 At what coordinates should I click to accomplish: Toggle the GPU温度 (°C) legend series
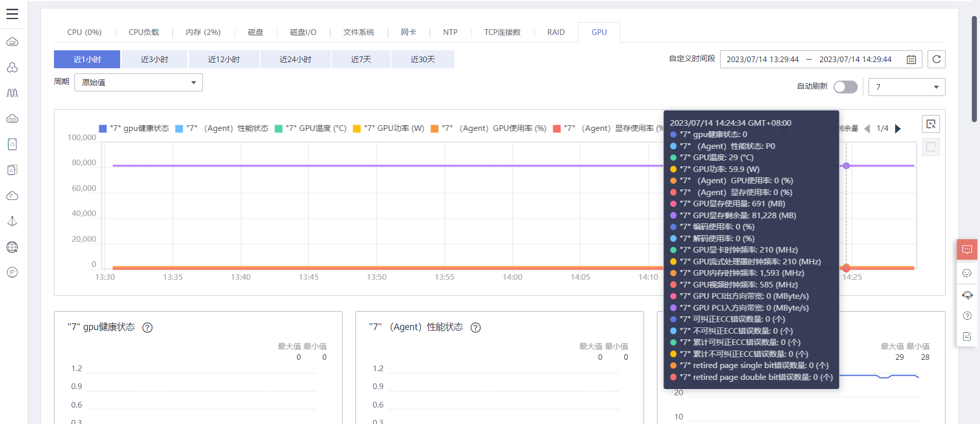[x=311, y=128]
